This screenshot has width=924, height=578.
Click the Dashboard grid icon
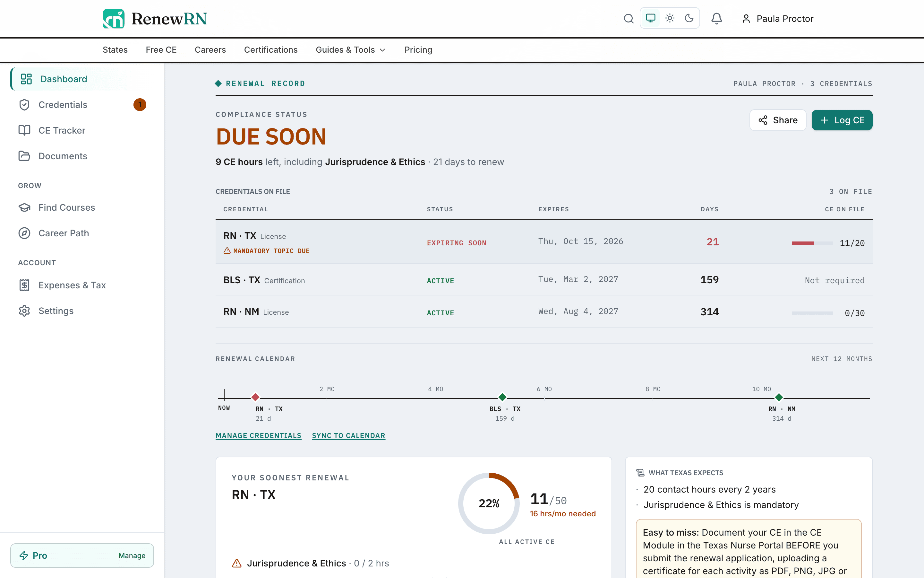[x=26, y=79]
